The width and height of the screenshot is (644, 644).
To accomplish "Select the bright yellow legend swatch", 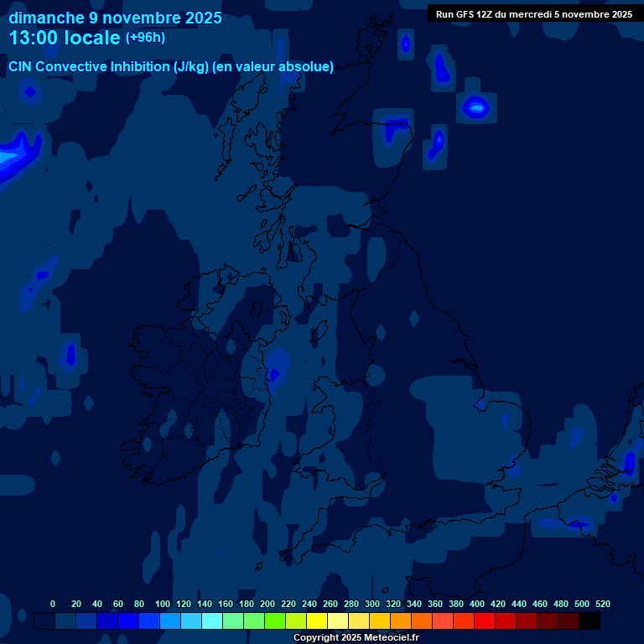I will (x=317, y=621).
